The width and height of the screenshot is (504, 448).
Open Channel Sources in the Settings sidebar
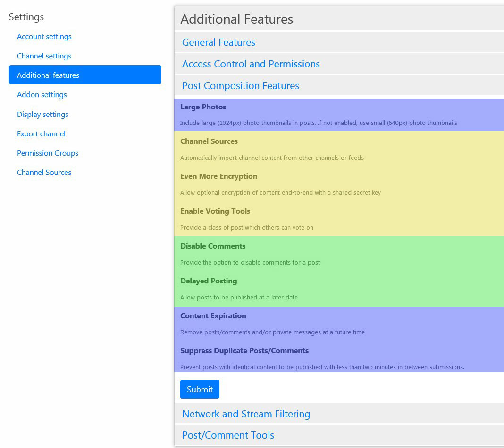click(44, 173)
